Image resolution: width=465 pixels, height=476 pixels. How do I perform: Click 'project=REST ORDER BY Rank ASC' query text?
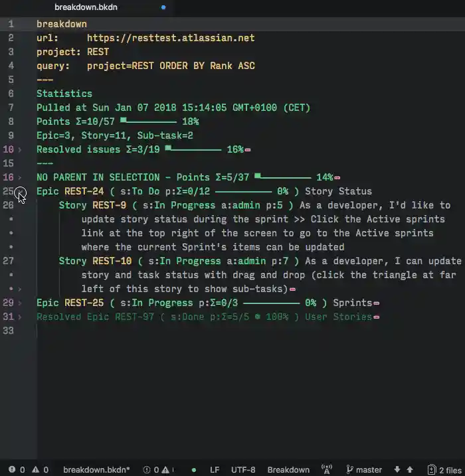click(171, 66)
